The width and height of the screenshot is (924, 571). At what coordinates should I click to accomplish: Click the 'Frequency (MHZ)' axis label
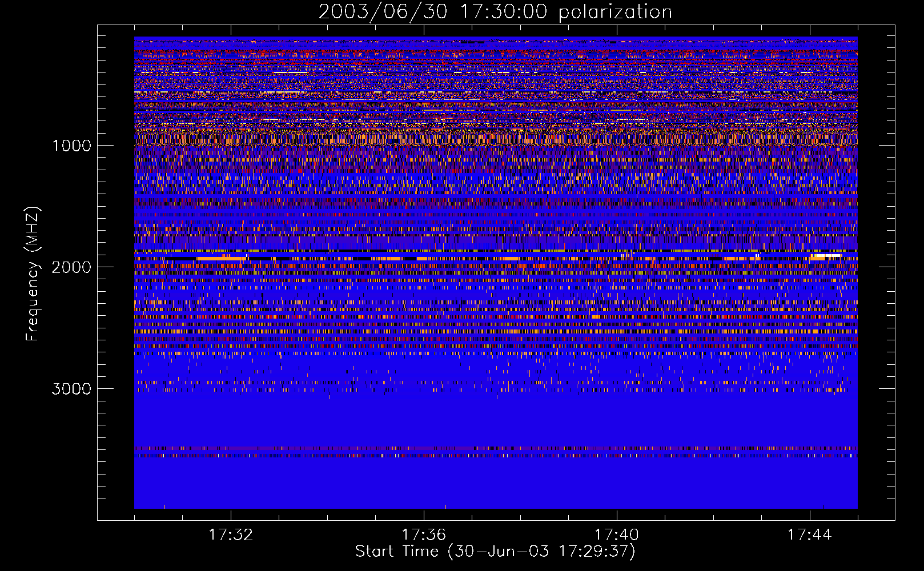(x=33, y=274)
